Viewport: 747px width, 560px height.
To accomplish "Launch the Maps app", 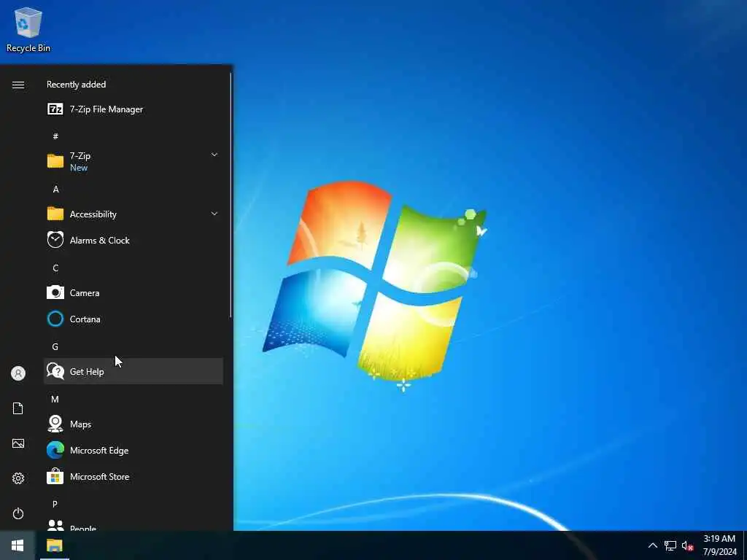I will tap(133, 424).
